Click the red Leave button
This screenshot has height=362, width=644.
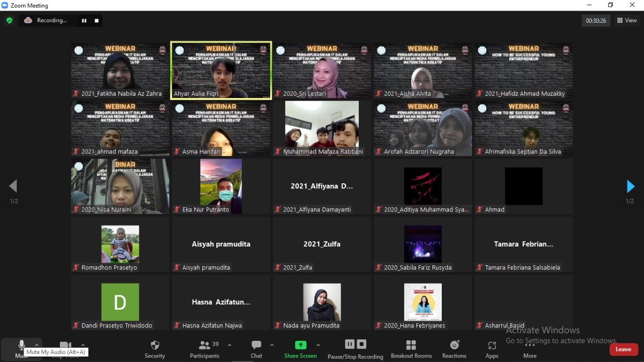[623, 349]
